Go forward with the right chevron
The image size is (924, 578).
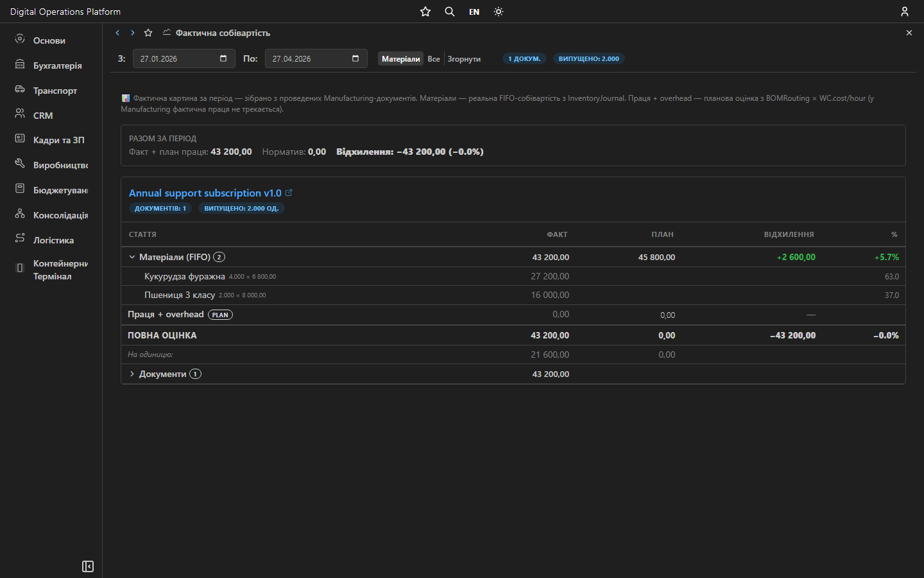[x=133, y=33]
